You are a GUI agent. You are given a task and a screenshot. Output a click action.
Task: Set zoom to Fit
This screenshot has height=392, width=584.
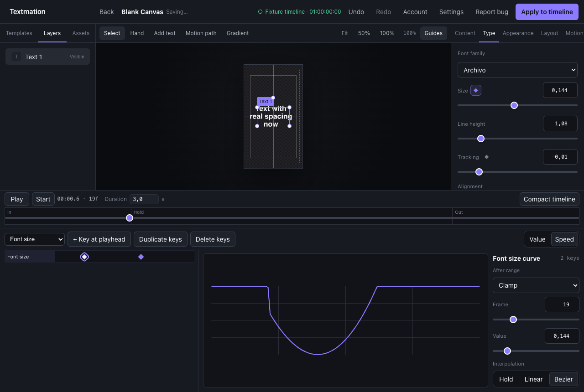[x=344, y=33]
